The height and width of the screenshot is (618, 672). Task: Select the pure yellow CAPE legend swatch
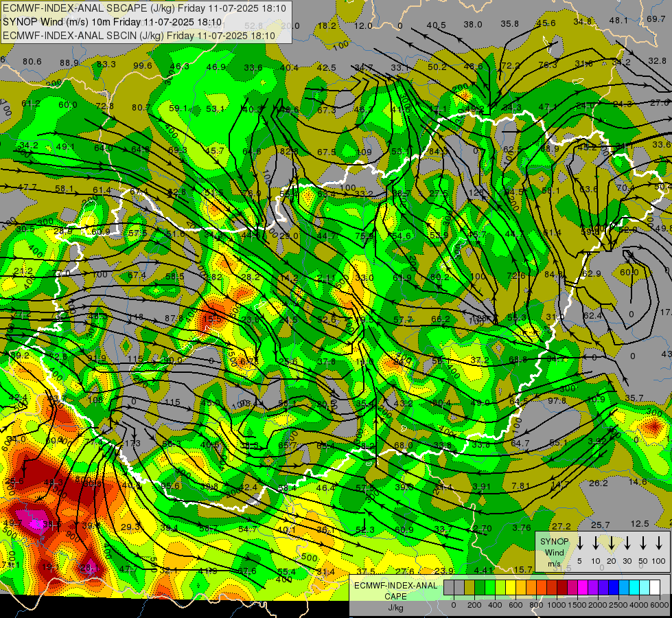pyautogui.click(x=511, y=587)
